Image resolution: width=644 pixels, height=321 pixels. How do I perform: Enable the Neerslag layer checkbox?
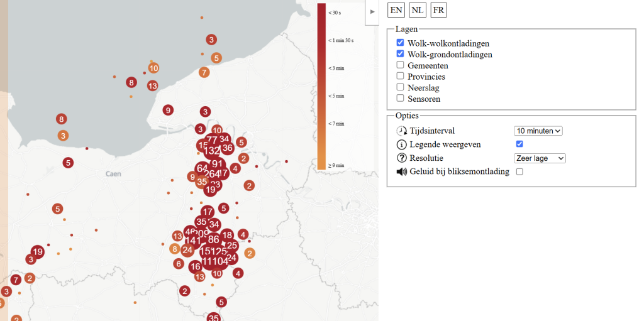pyautogui.click(x=400, y=87)
